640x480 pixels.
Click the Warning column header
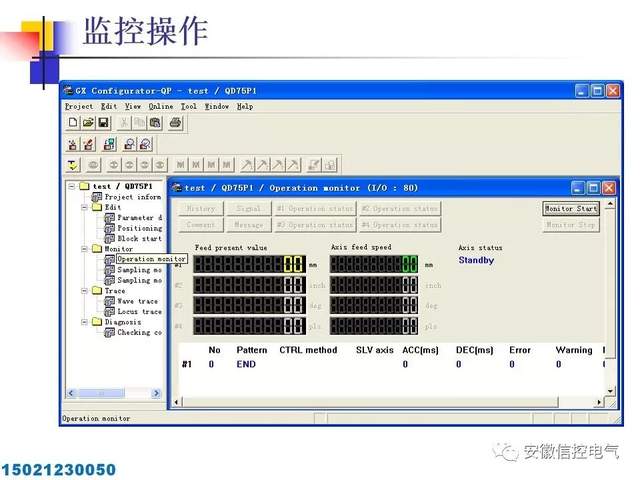pyautogui.click(x=574, y=350)
